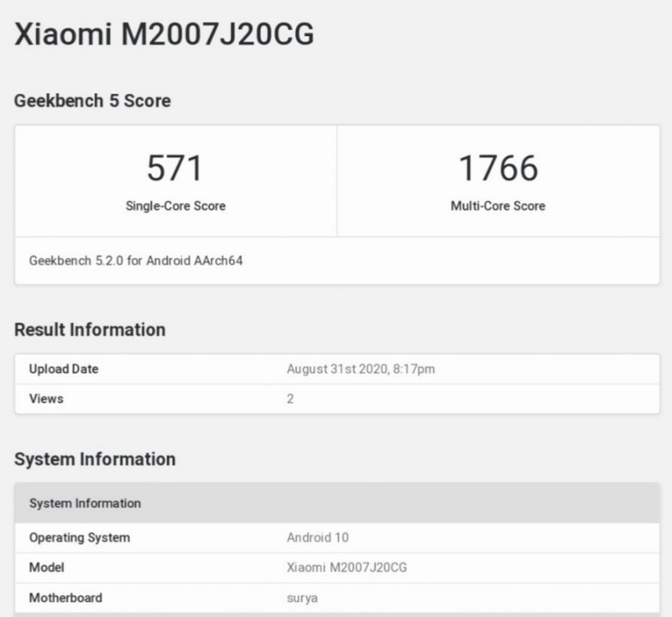Click the System Information section heading

[x=96, y=460]
